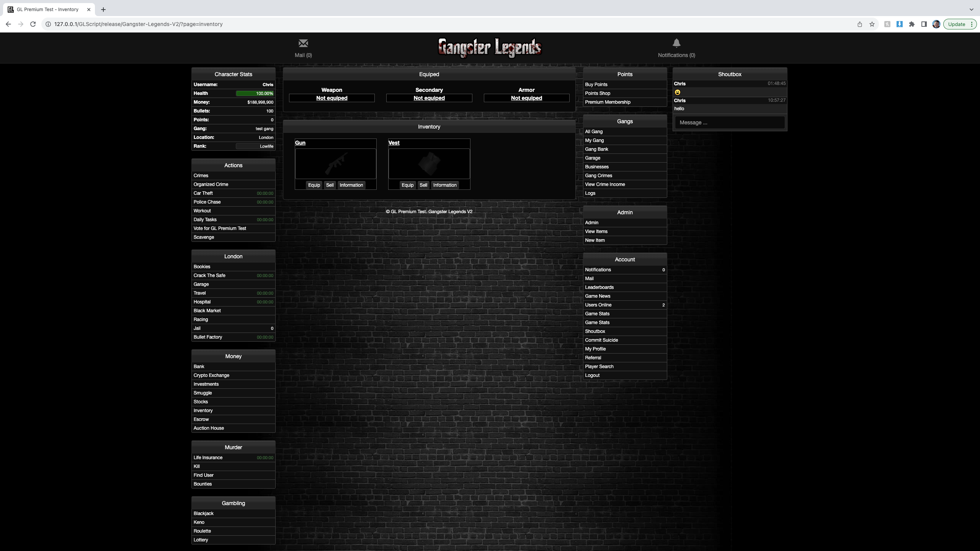Bookmark page with the star icon
The image size is (980, 551).
(872, 24)
